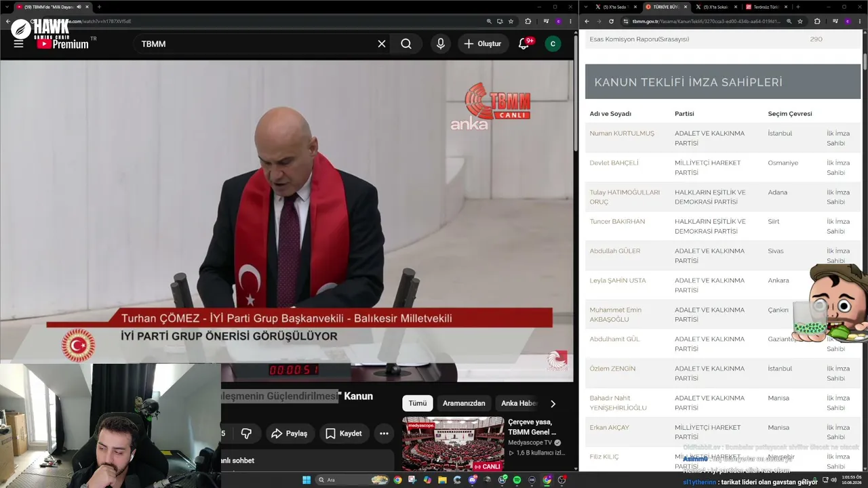This screenshot has width=868, height=488.
Task: Select the TÜRKİYE BÜYÜK tab
Action: click(x=666, y=7)
